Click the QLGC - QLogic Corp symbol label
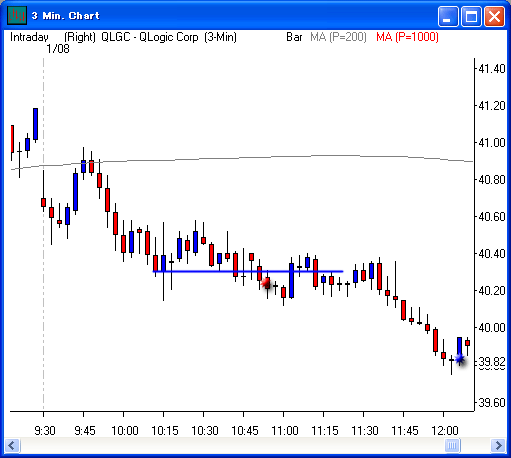This screenshot has width=511, height=458. tap(149, 37)
